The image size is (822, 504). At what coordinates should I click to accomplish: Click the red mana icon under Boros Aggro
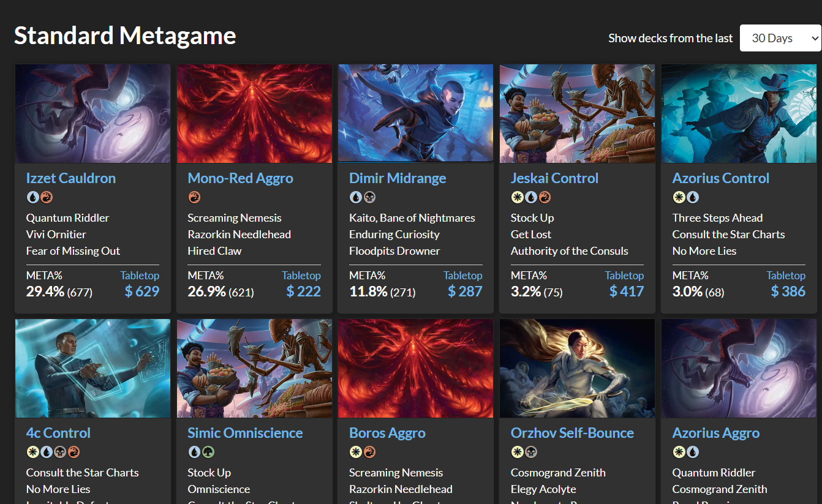(370, 452)
